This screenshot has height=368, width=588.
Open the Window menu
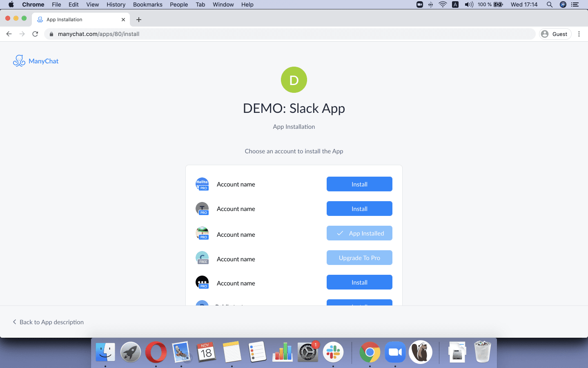tap(223, 4)
